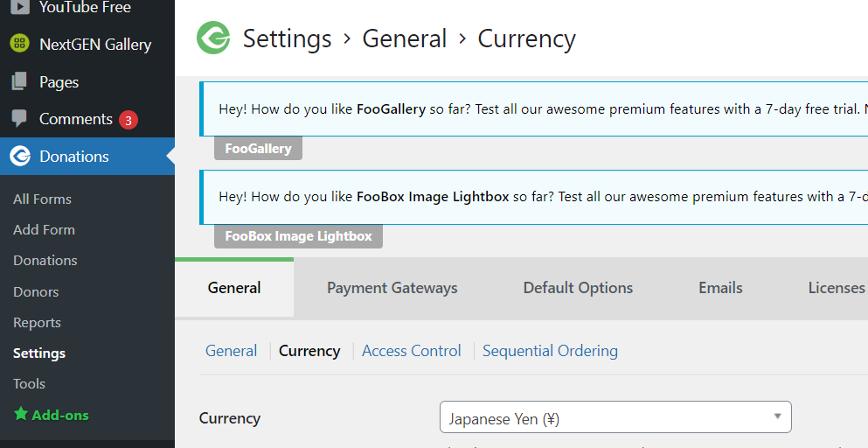
Task: Open the Currency dropdown
Action: [615, 418]
